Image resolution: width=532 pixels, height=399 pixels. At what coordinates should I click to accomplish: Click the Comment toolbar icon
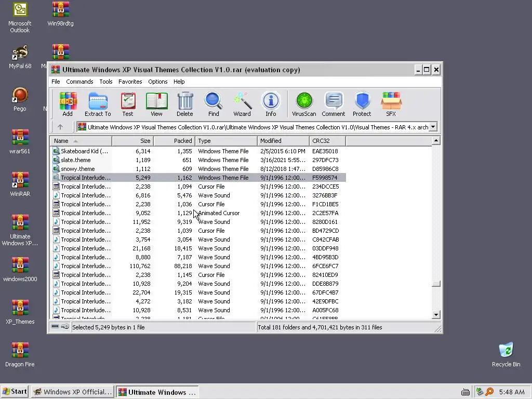(334, 104)
